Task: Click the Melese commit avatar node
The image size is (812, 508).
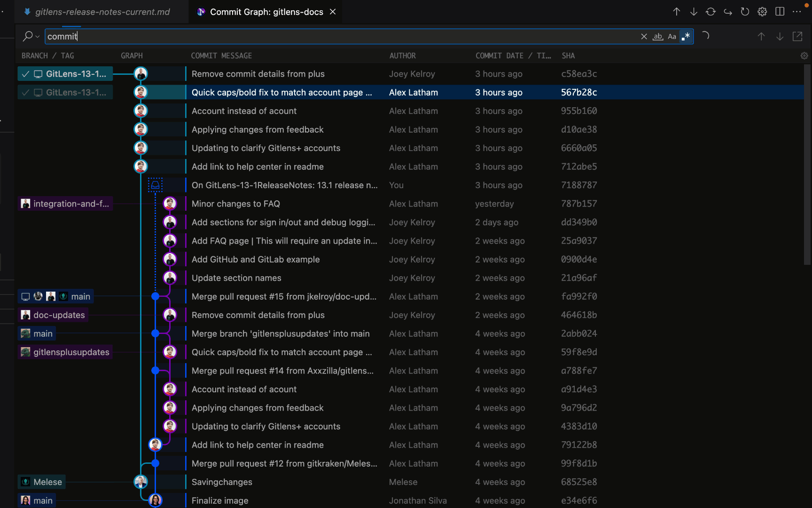Action: 141,482
